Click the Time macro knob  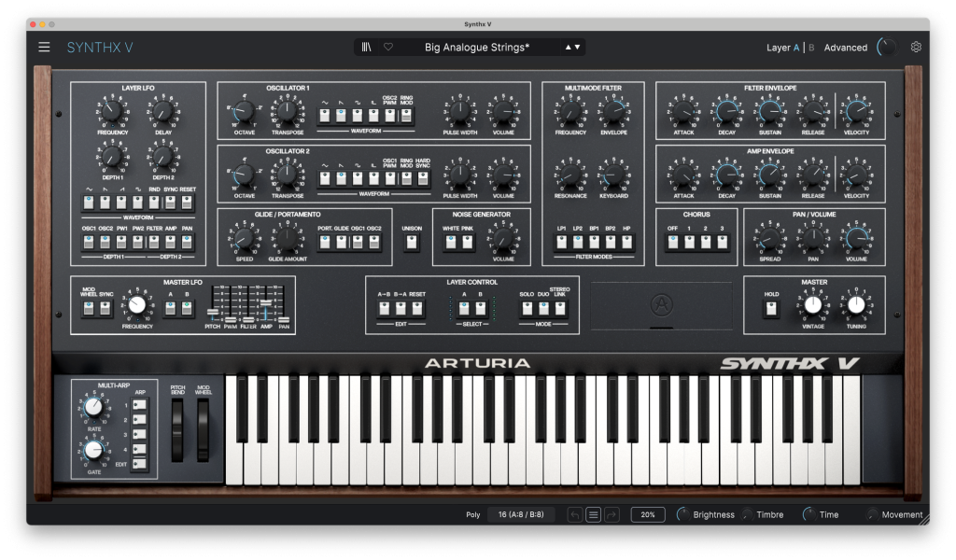pos(809,515)
